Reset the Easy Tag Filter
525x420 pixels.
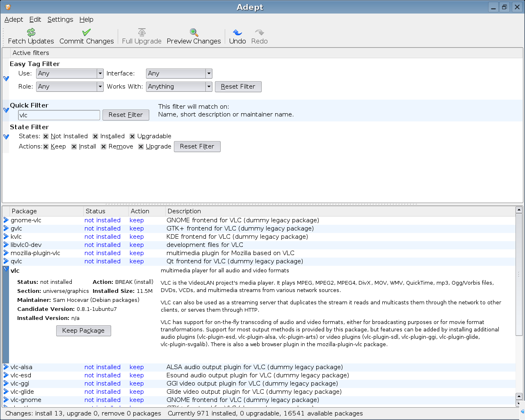tap(238, 87)
